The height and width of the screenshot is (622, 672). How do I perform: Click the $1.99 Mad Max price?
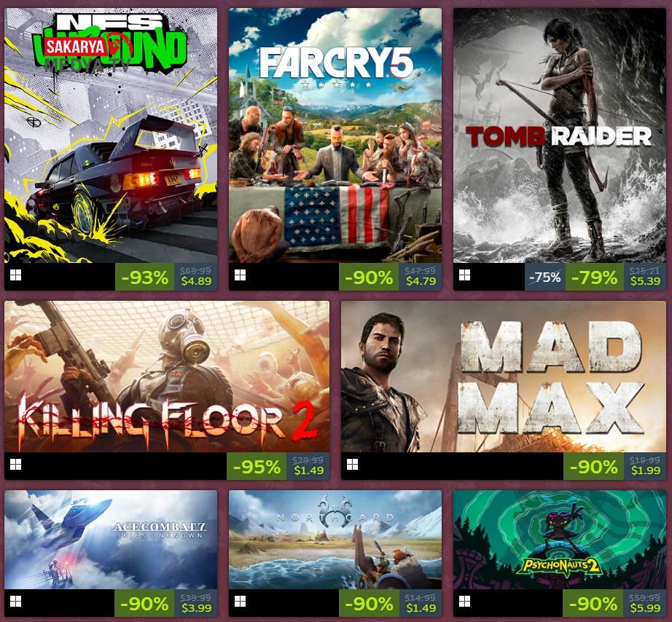coord(646,471)
